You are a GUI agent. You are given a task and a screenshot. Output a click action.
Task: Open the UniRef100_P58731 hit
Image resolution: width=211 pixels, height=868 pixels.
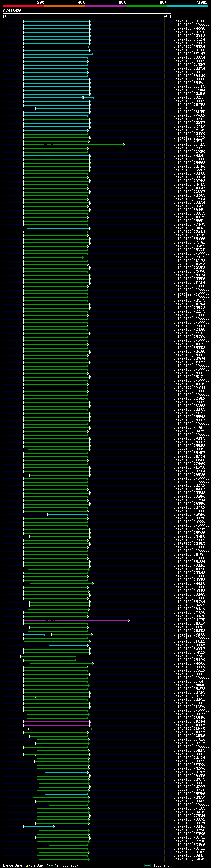(189, 838)
